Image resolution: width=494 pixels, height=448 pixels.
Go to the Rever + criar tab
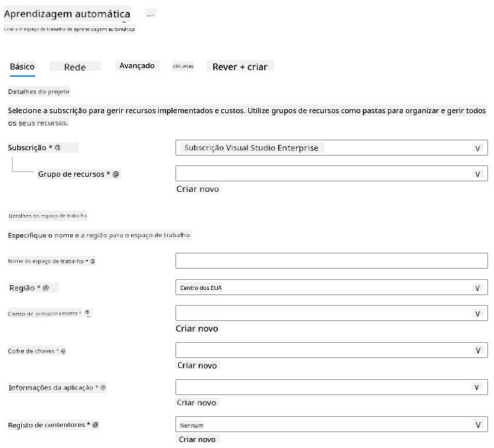tap(240, 67)
